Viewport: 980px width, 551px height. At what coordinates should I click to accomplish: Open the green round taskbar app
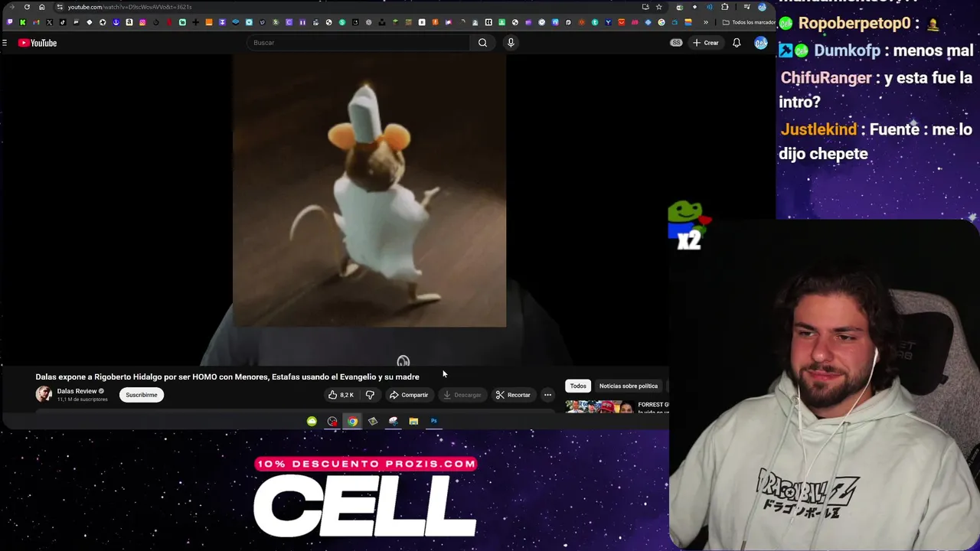click(x=312, y=421)
